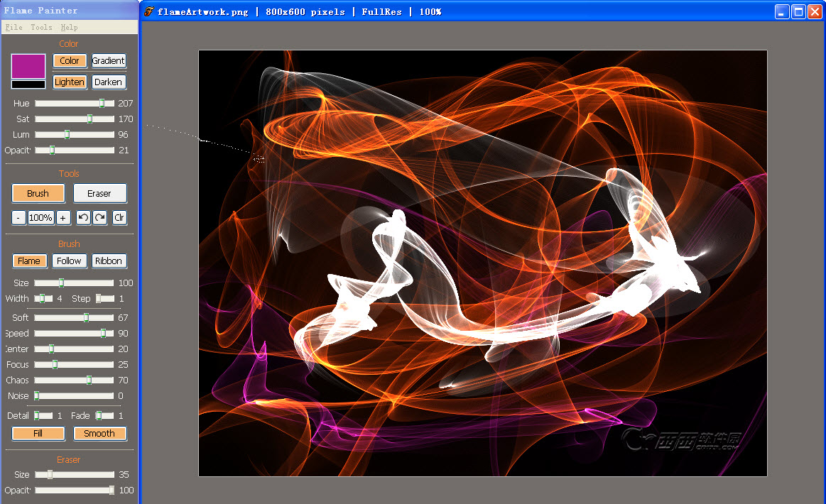Click the black background color bar
The height and width of the screenshot is (504, 826).
point(28,84)
